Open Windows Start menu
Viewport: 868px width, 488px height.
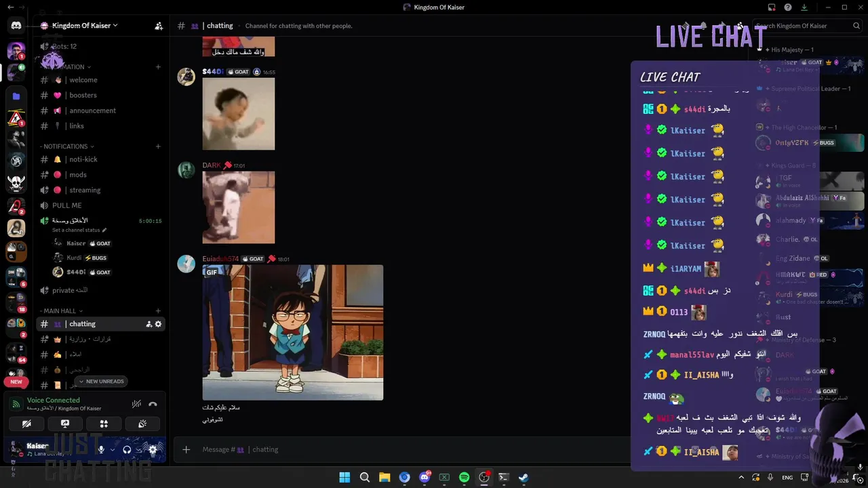344,477
